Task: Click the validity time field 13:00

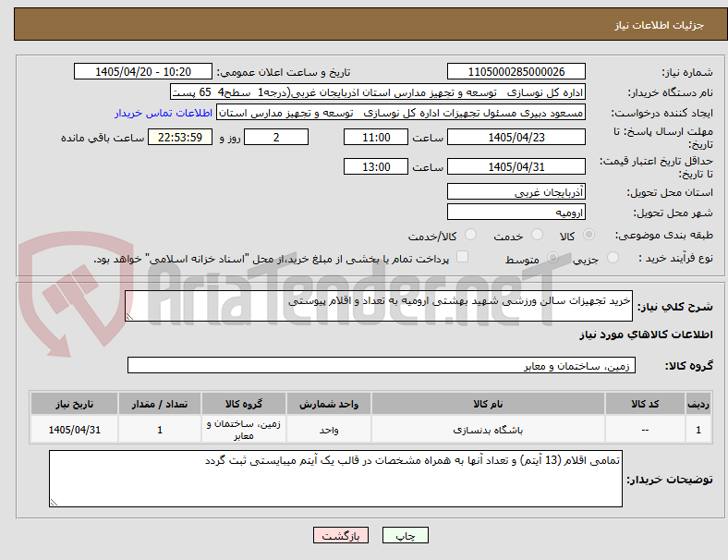Action: point(376,166)
